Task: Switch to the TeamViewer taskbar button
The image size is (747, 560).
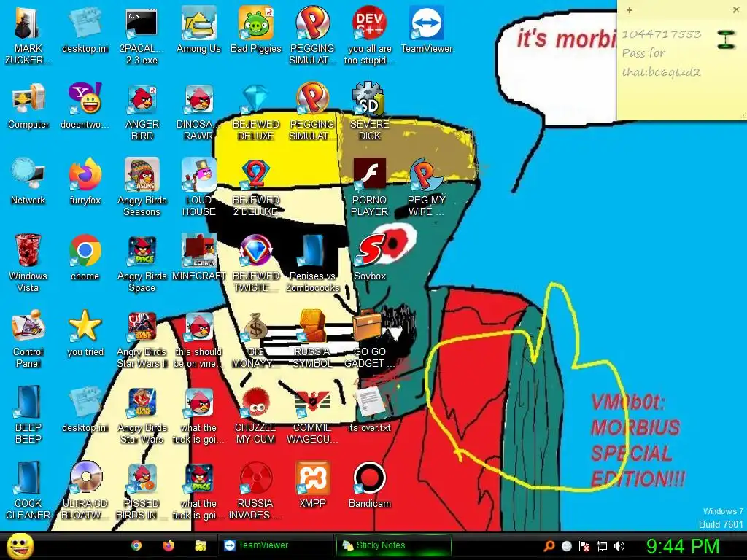Action: (275, 545)
